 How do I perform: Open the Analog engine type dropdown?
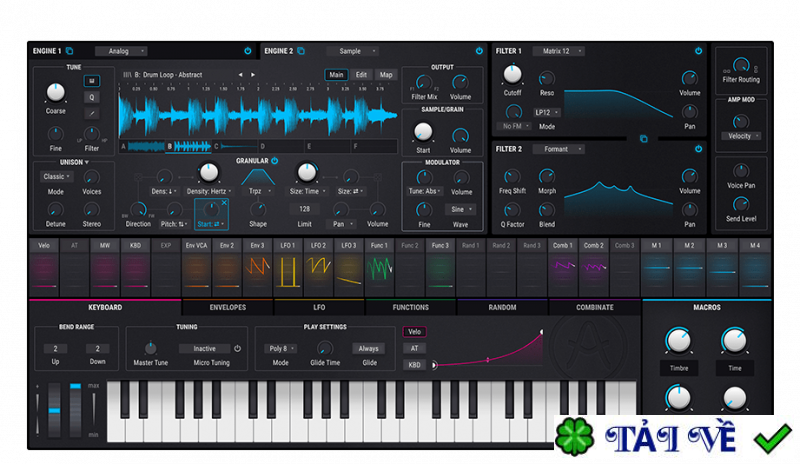coord(121,51)
